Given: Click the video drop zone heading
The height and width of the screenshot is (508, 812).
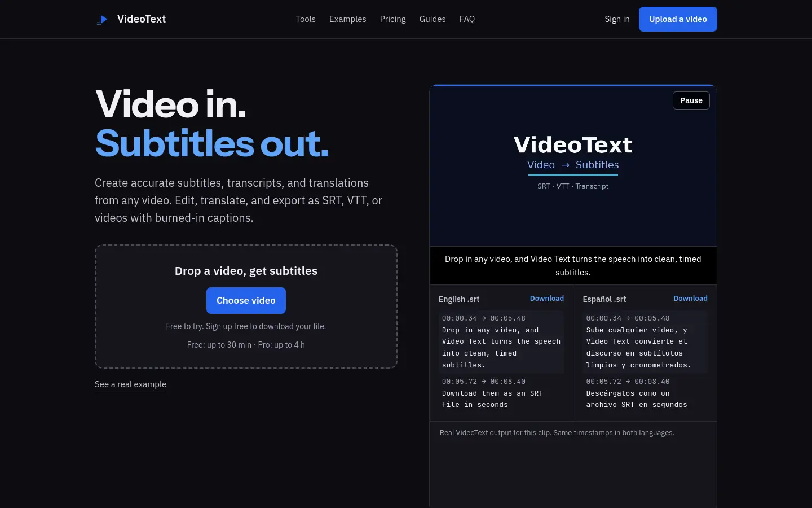Looking at the screenshot, I should tap(246, 271).
